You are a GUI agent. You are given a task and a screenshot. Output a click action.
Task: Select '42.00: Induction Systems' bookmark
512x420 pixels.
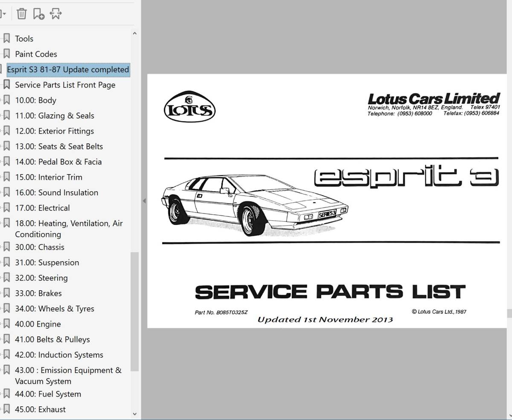pos(59,355)
